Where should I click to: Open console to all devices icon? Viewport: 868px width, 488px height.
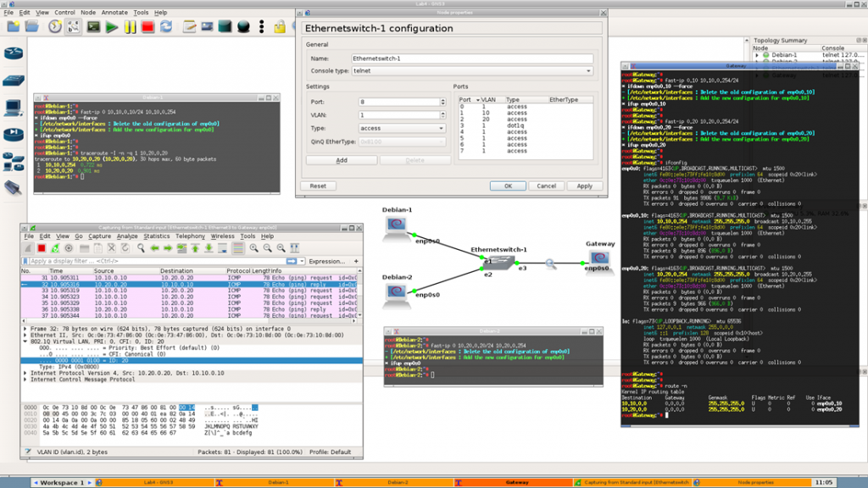[93, 27]
